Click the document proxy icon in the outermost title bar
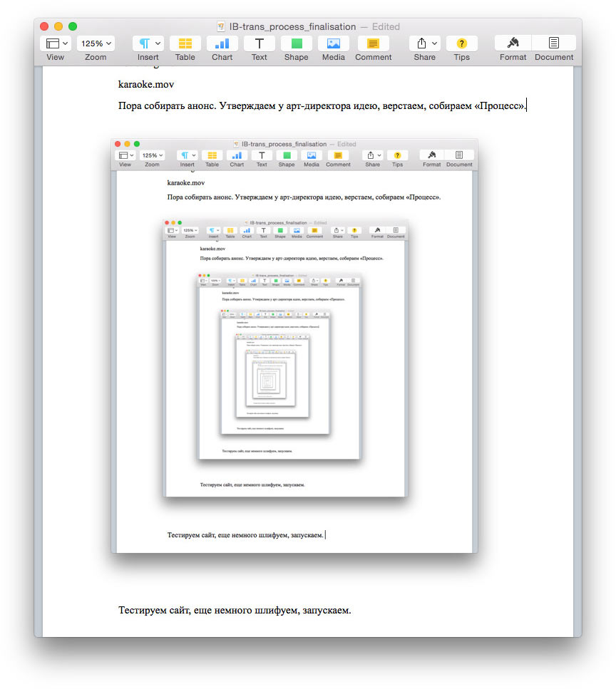616x689 pixels. [x=220, y=26]
